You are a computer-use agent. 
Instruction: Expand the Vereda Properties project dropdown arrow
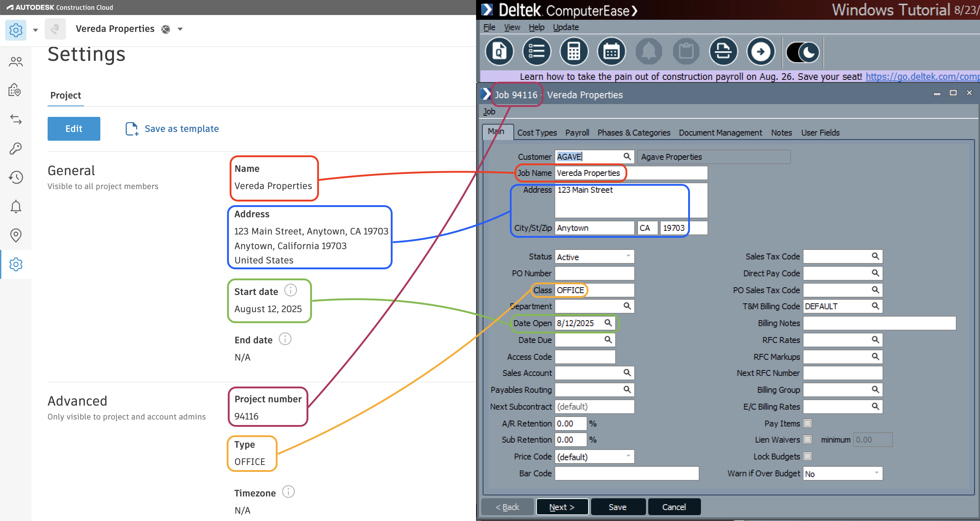click(180, 29)
